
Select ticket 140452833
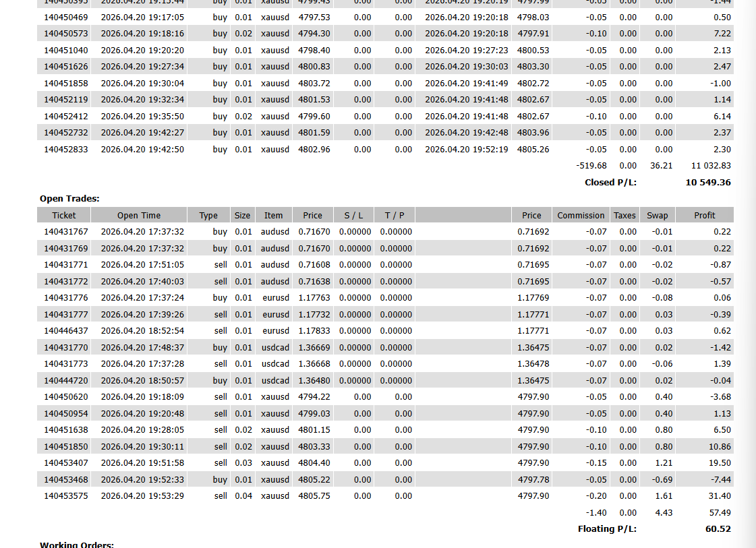click(66, 150)
